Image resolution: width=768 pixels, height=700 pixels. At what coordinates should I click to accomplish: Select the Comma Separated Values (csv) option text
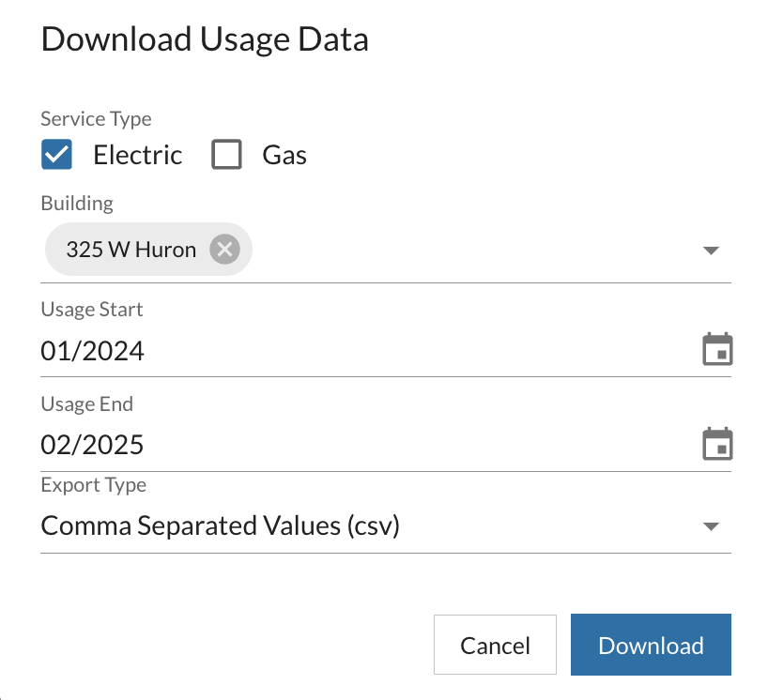point(221,525)
